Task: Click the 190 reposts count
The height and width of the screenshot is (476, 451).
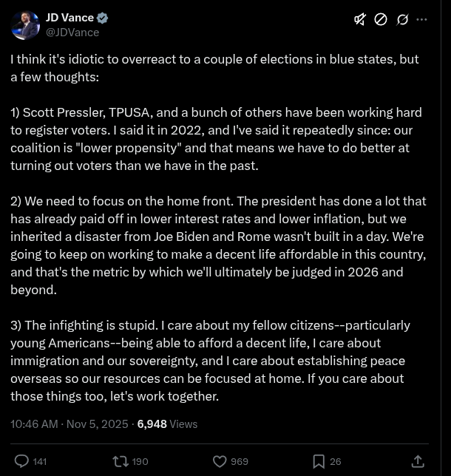Action: (x=140, y=461)
